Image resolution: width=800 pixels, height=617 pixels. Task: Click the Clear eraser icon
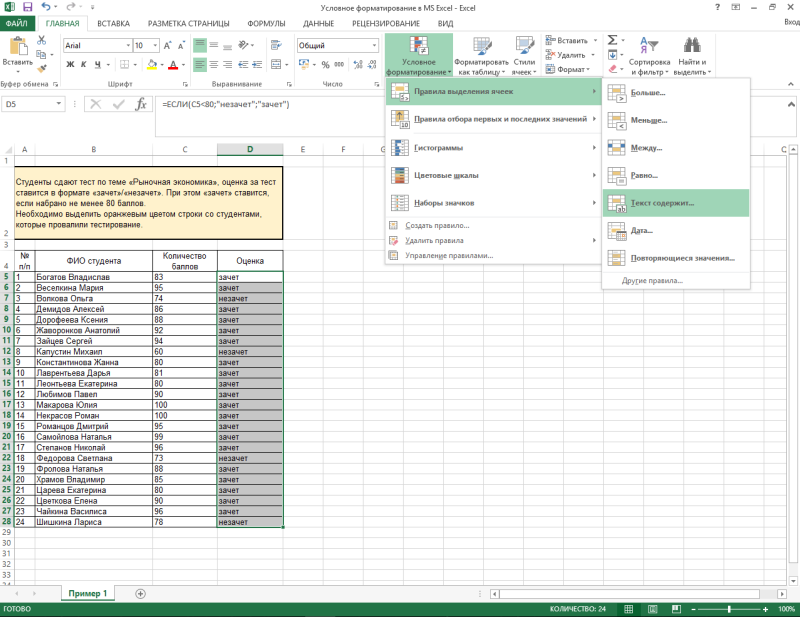click(x=613, y=69)
